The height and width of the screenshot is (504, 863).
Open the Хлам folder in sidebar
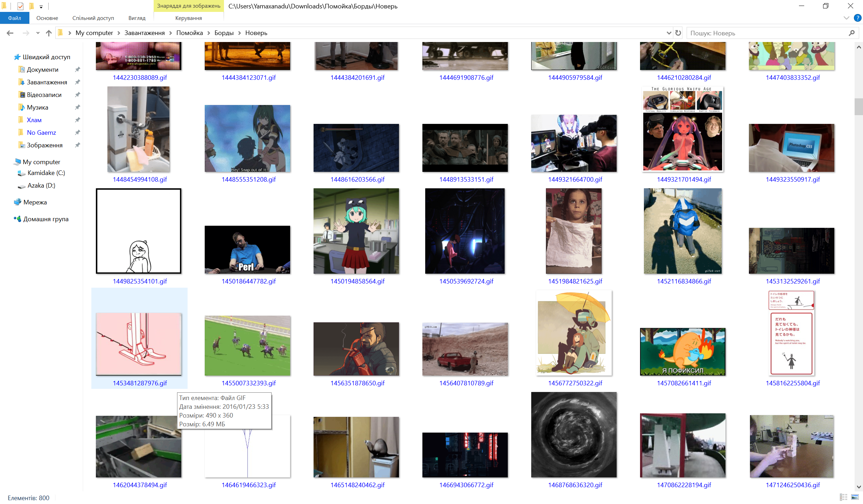tap(34, 120)
